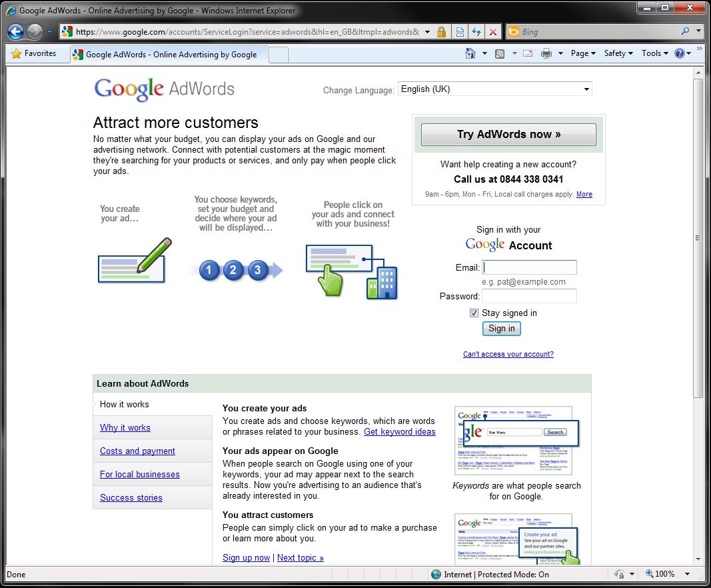Expand the Print options dropdown arrow
Screen dimensions: 711x588
pos(560,53)
